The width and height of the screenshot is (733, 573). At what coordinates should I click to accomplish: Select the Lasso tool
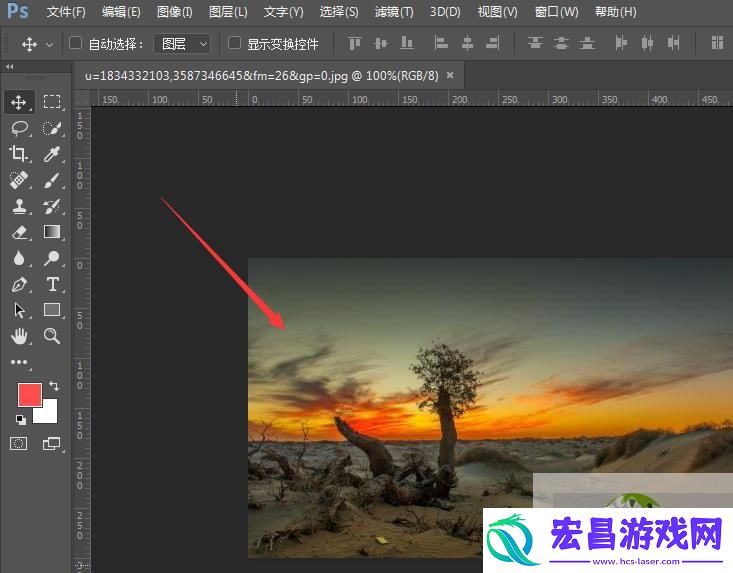tap(19, 129)
